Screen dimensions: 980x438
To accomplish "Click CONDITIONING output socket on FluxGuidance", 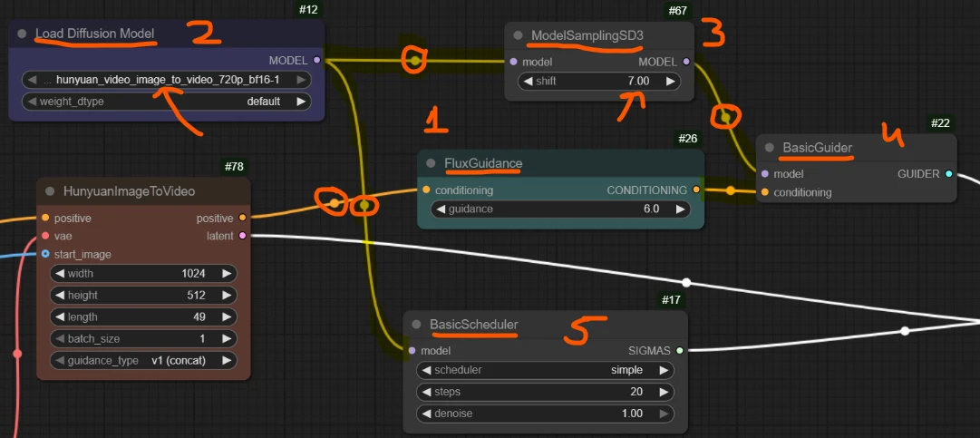I will 695,190.
